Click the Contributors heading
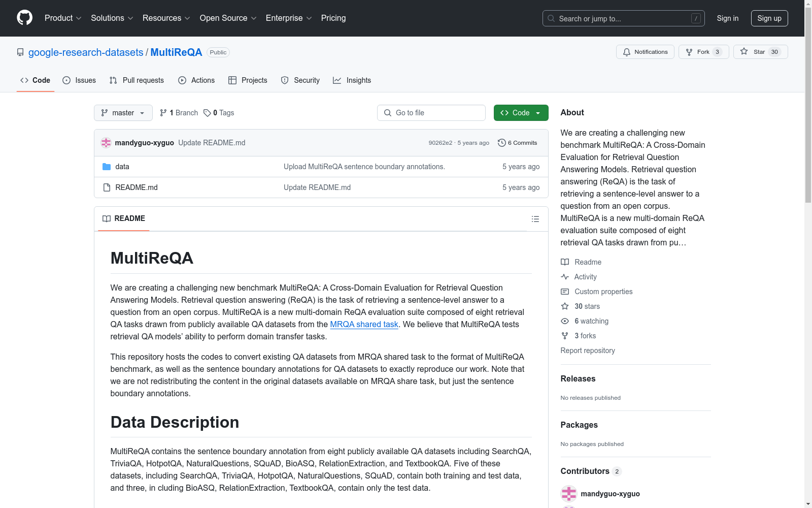812x508 pixels. (x=585, y=471)
